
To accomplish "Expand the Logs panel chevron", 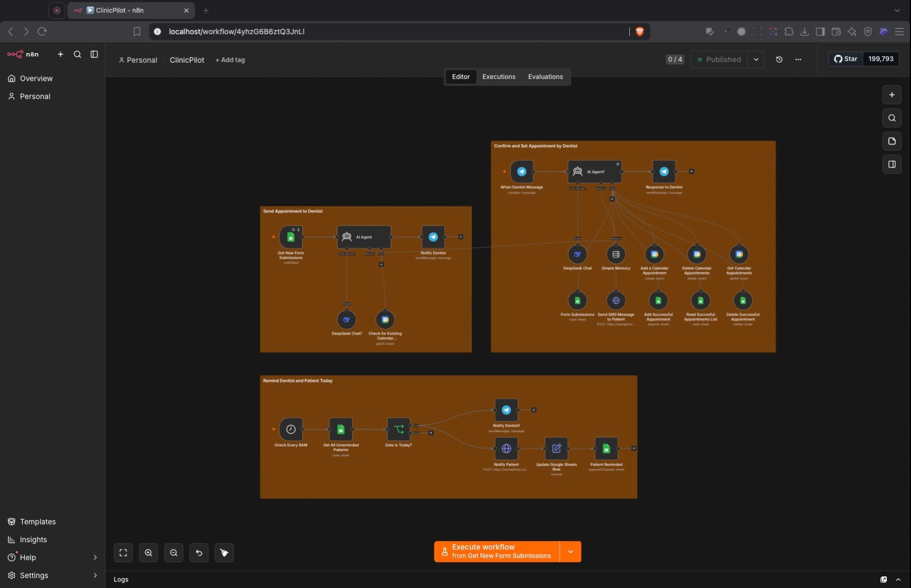I will pyautogui.click(x=898, y=580).
